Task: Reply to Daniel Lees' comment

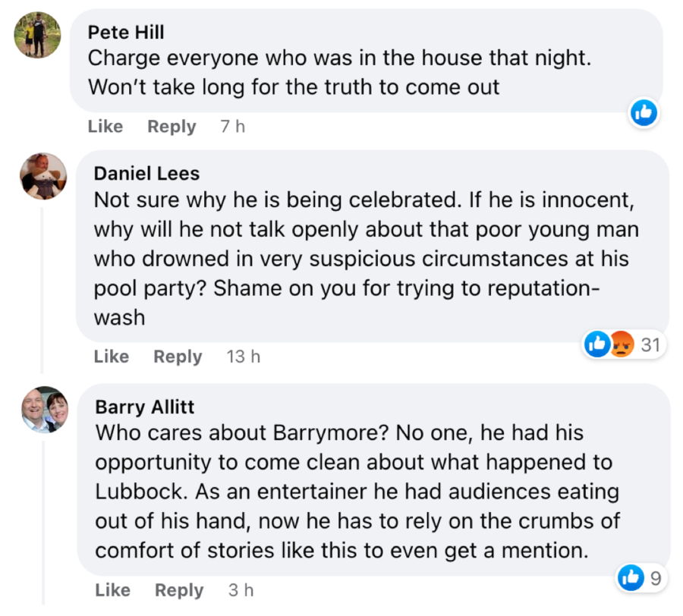Action: coord(178,357)
